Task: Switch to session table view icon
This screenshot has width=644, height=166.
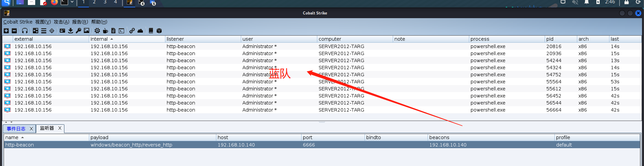Action: pos(44,31)
